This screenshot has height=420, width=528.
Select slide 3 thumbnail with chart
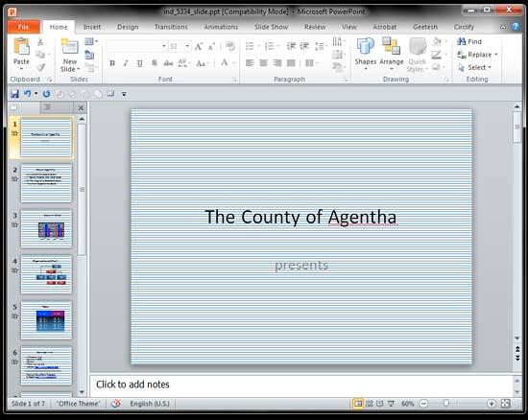pos(46,229)
